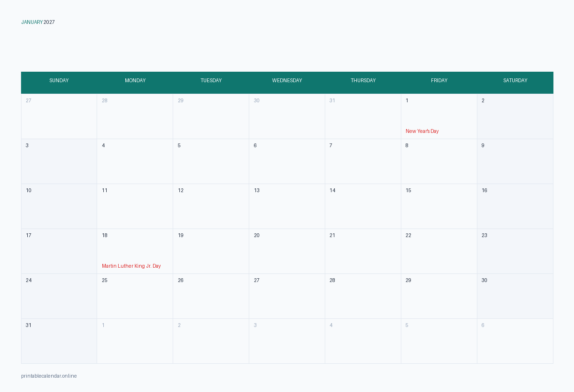
Task: Click the JANUARY month title
Action: coord(32,22)
